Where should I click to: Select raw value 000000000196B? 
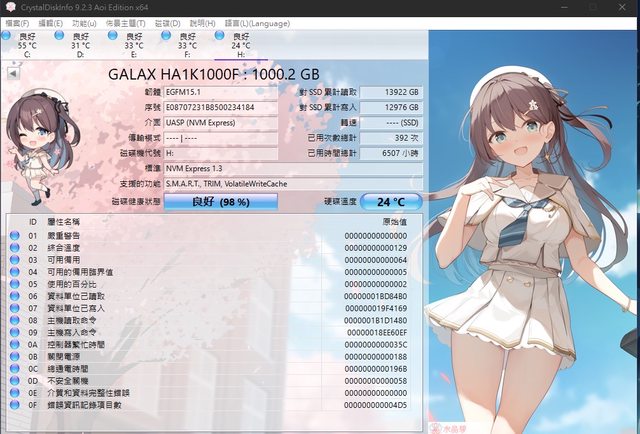(x=376, y=369)
